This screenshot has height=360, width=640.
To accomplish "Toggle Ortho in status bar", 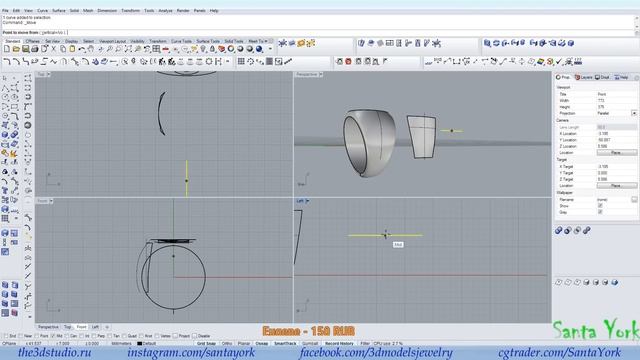I will (227, 344).
